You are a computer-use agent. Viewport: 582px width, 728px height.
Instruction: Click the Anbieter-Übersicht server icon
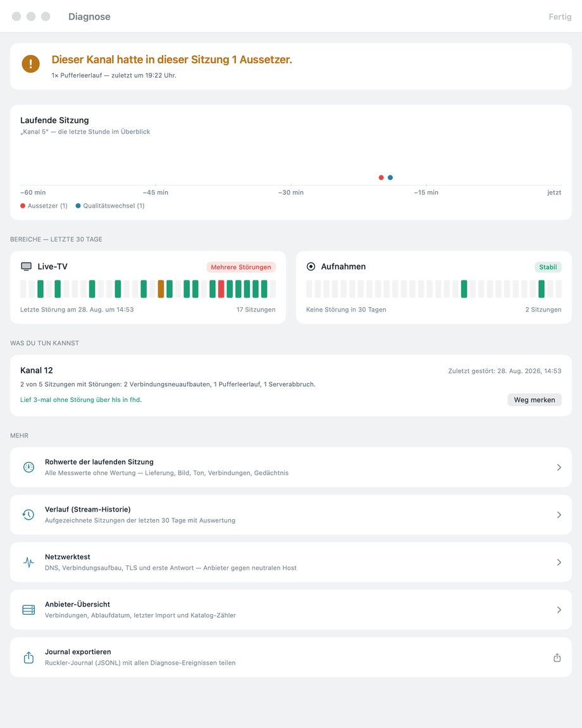pyautogui.click(x=28, y=610)
